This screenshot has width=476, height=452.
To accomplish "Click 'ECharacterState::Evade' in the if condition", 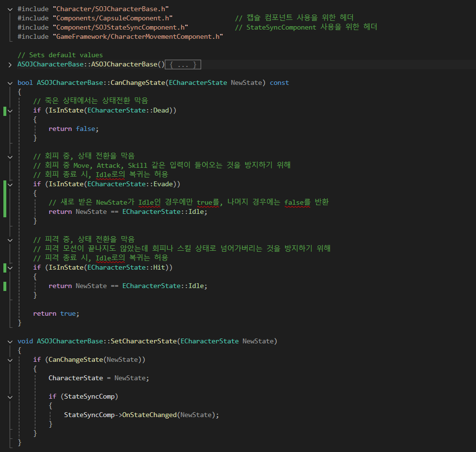I will [x=130, y=184].
